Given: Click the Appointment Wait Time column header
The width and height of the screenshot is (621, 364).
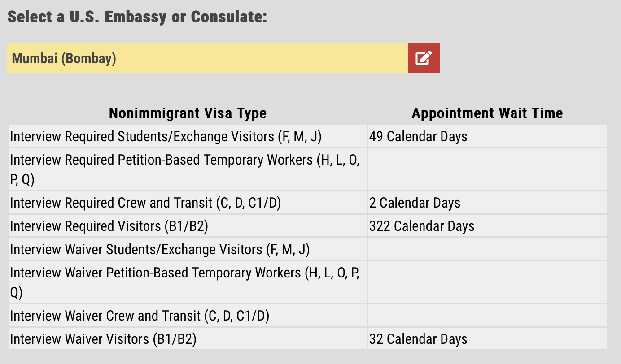Looking at the screenshot, I should [x=487, y=113].
